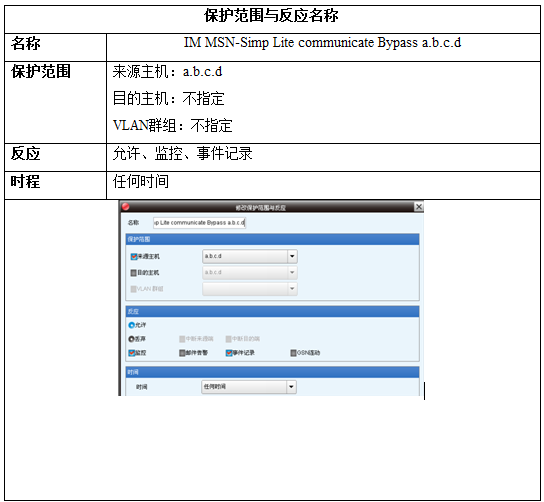Click the greyed-out VLAN 群组 checkbox
Image resolution: width=544 pixels, height=502 pixels.
[134, 289]
